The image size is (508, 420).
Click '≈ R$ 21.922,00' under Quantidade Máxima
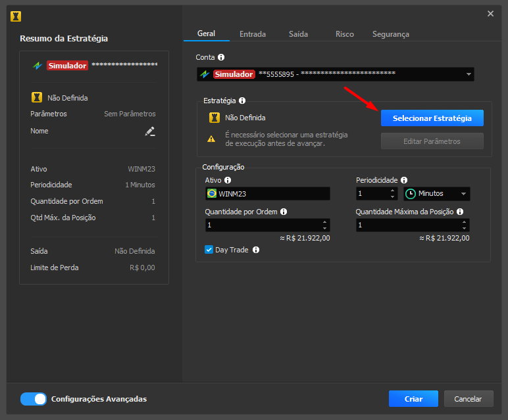(444, 238)
